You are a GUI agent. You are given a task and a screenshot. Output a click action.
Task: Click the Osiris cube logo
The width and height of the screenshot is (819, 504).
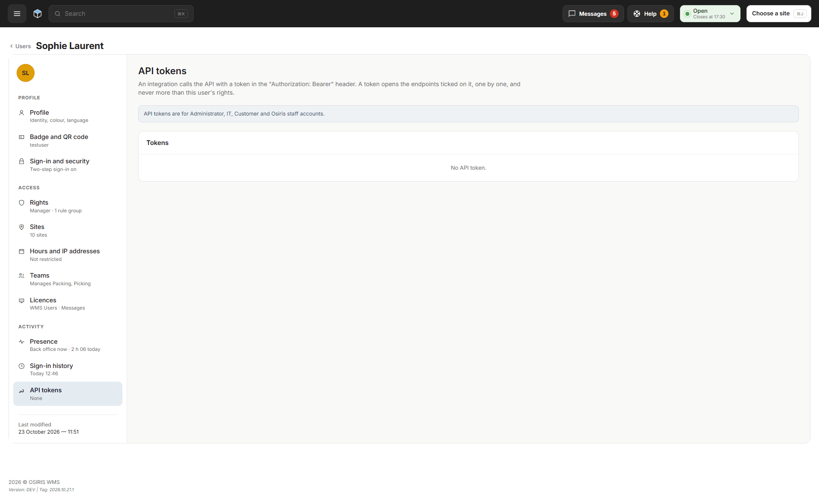(38, 14)
